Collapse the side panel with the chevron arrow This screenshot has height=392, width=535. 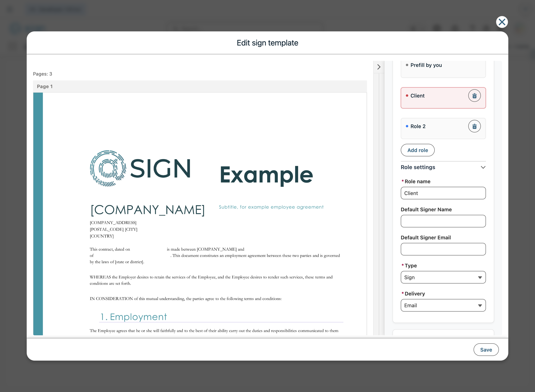(x=379, y=67)
